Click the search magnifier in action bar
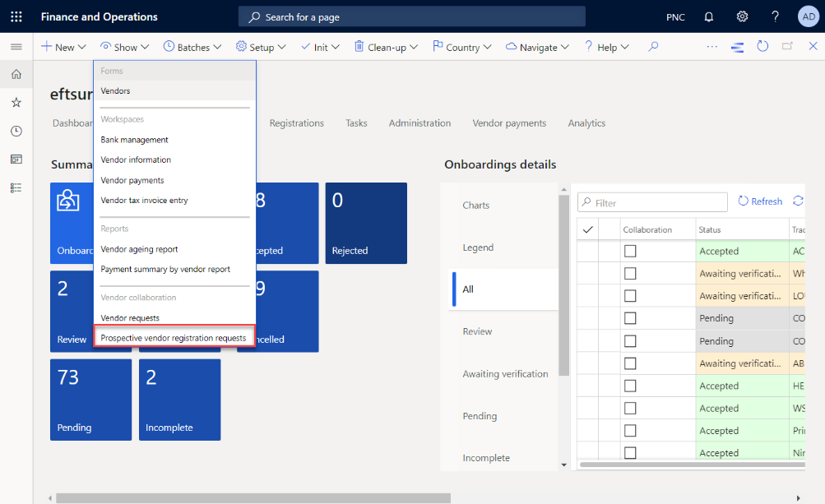Viewport: 825px width, 504px height. (653, 47)
